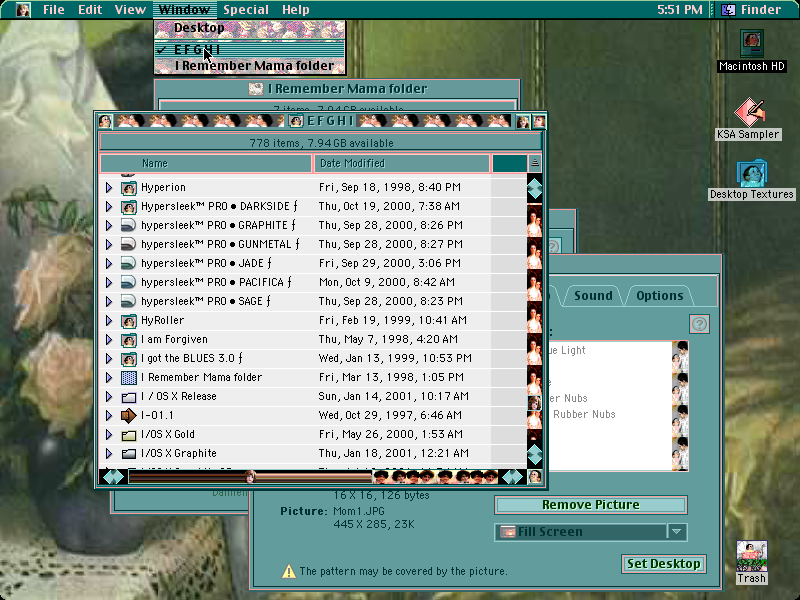Image resolution: width=800 pixels, height=600 pixels.
Task: Click the Finder application menu icon
Action: point(728,10)
